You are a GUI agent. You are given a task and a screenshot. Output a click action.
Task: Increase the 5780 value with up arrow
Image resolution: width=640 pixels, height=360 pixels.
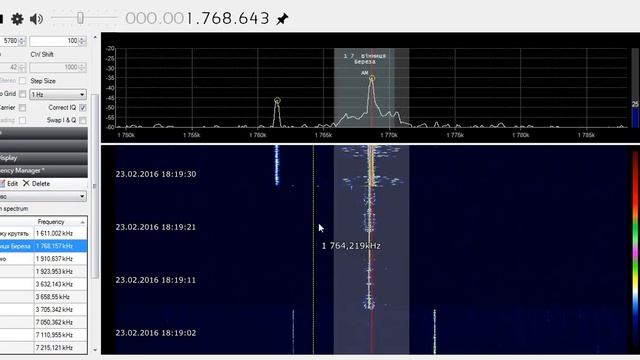pyautogui.click(x=22, y=39)
